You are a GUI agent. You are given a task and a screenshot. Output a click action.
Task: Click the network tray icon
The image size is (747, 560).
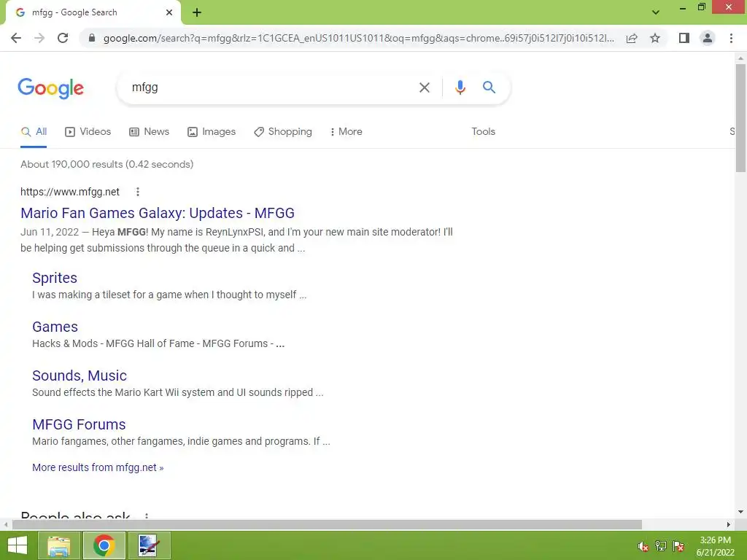[661, 546]
